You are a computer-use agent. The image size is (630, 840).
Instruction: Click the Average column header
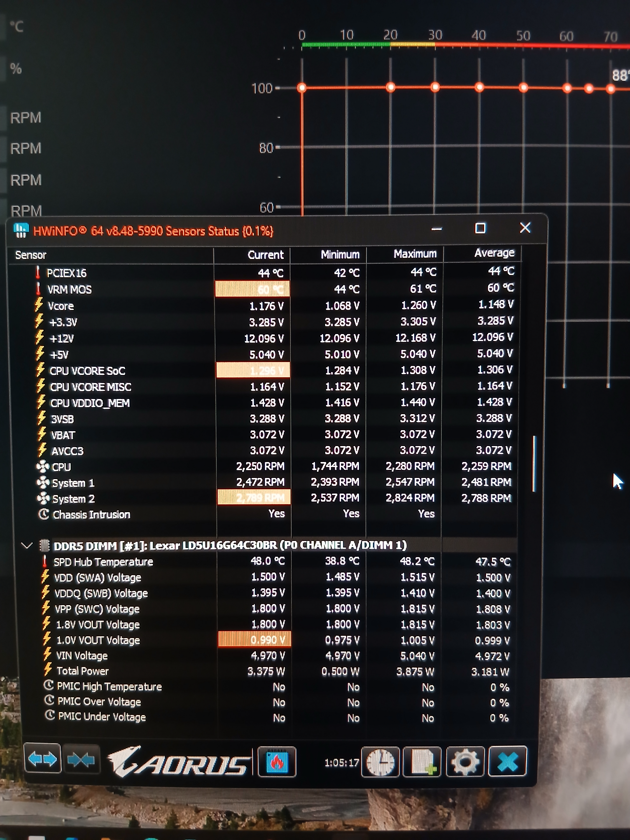pos(494,253)
